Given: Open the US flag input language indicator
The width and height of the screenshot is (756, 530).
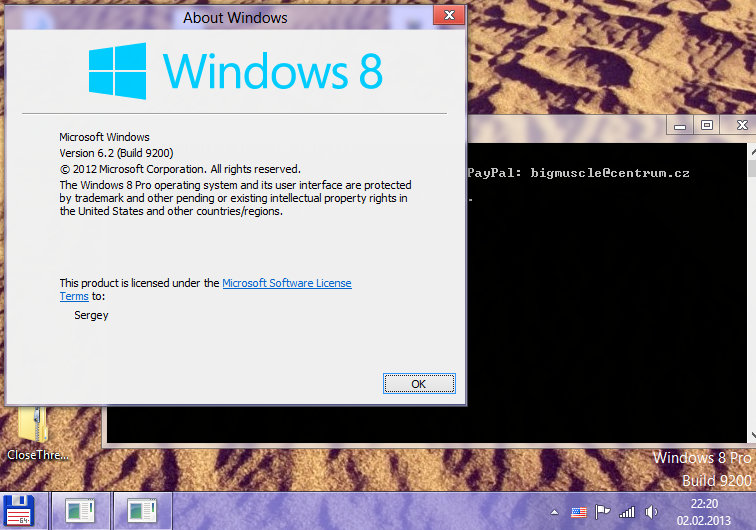Looking at the screenshot, I should click(579, 512).
